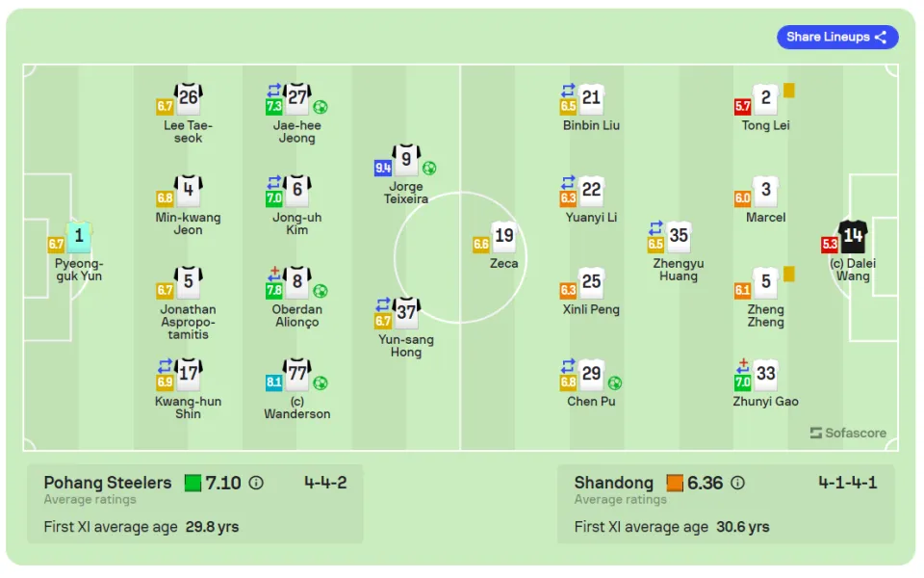Click yellow card icon next to Zheng Zheng
The width and height of the screenshot is (924, 578).
click(789, 275)
